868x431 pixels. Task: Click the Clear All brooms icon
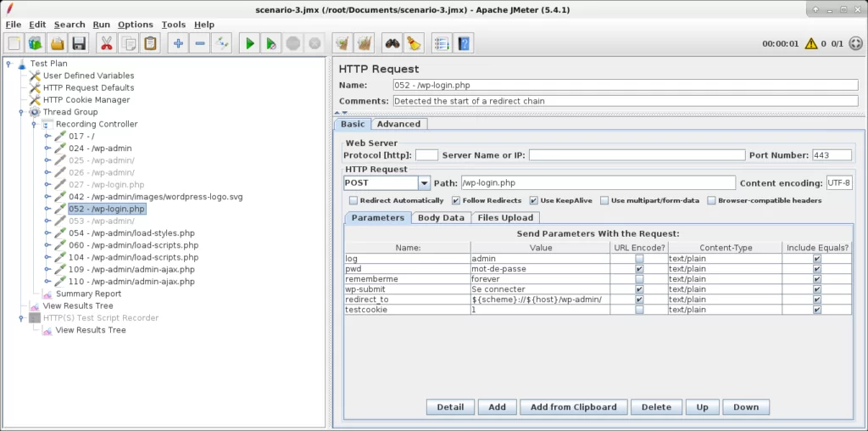click(x=364, y=43)
